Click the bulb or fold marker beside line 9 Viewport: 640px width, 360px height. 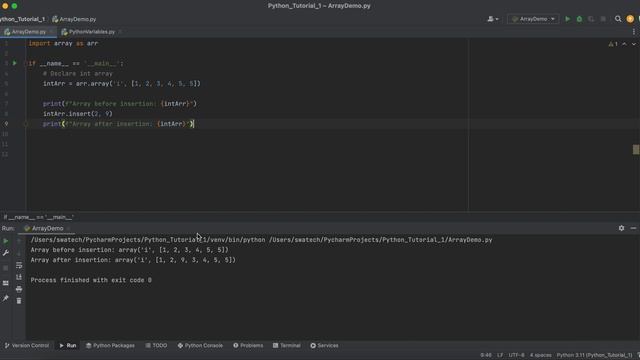(x=26, y=124)
